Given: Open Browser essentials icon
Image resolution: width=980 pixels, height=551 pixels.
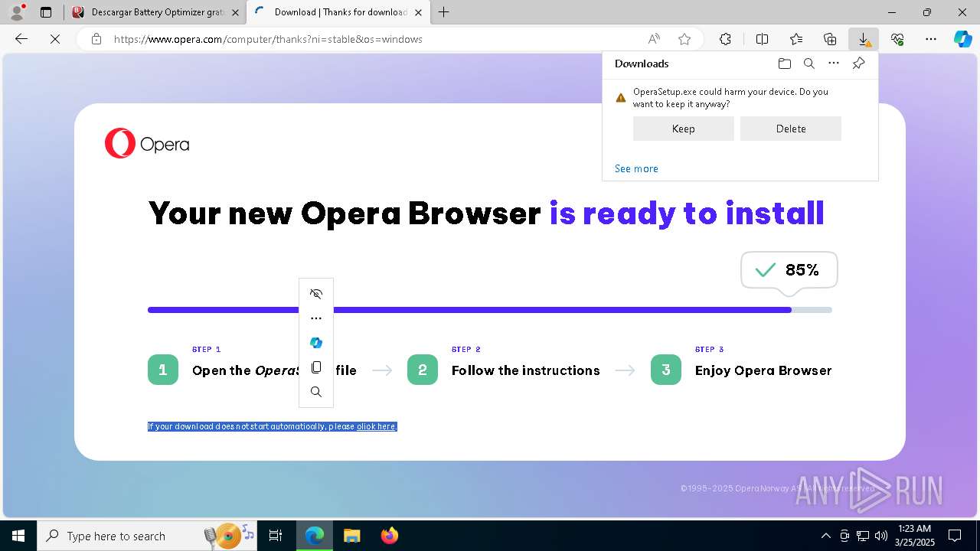Looking at the screenshot, I should click(897, 39).
